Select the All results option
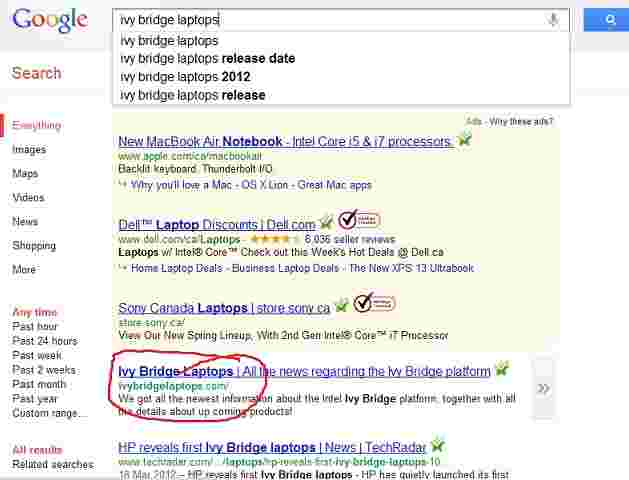Image resolution: width=629 pixels, height=480 pixels. coord(37,450)
